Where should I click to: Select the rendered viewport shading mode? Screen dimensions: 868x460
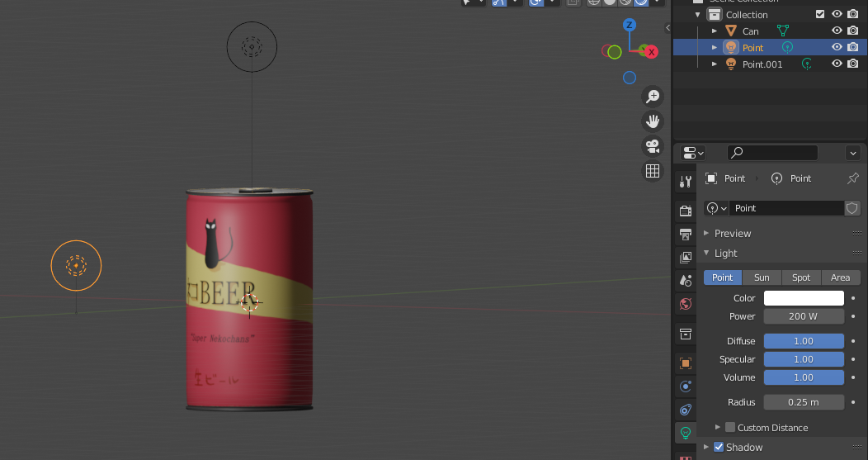pyautogui.click(x=641, y=2)
